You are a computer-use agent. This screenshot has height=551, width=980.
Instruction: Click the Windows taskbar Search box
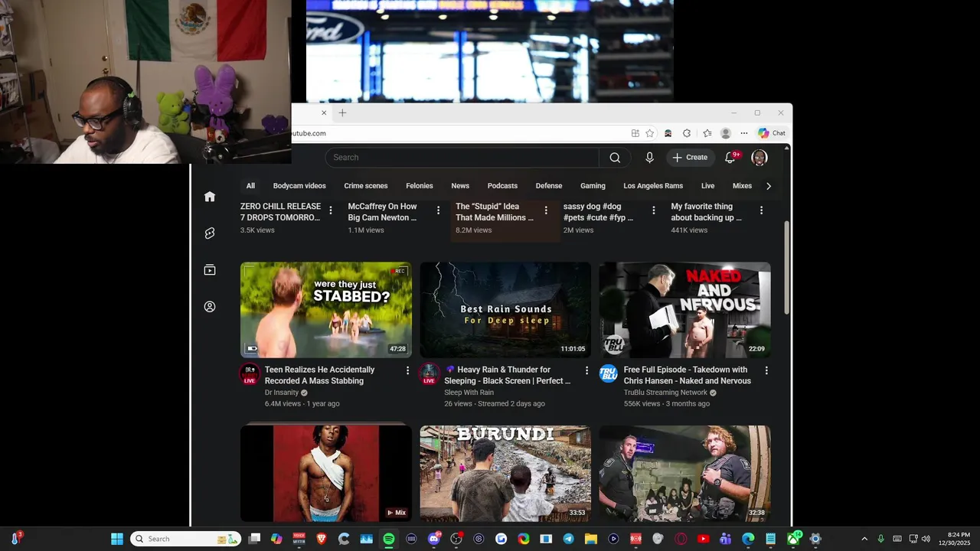[185, 539]
